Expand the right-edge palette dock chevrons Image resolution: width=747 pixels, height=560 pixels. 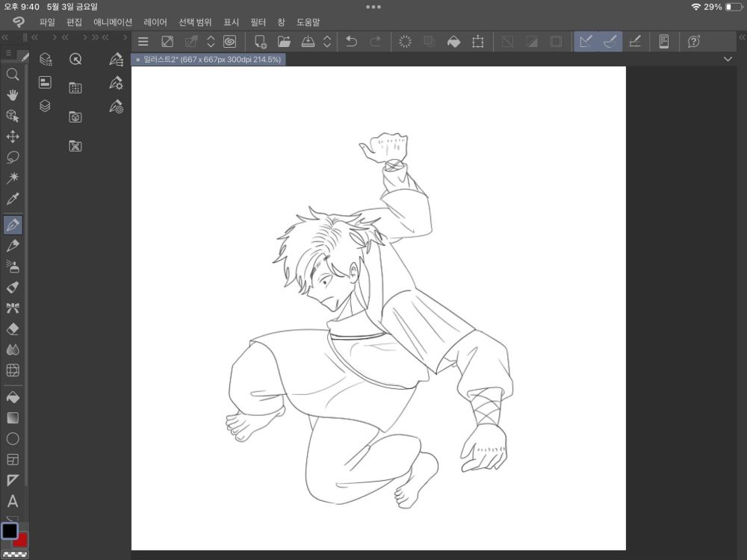[x=742, y=37]
